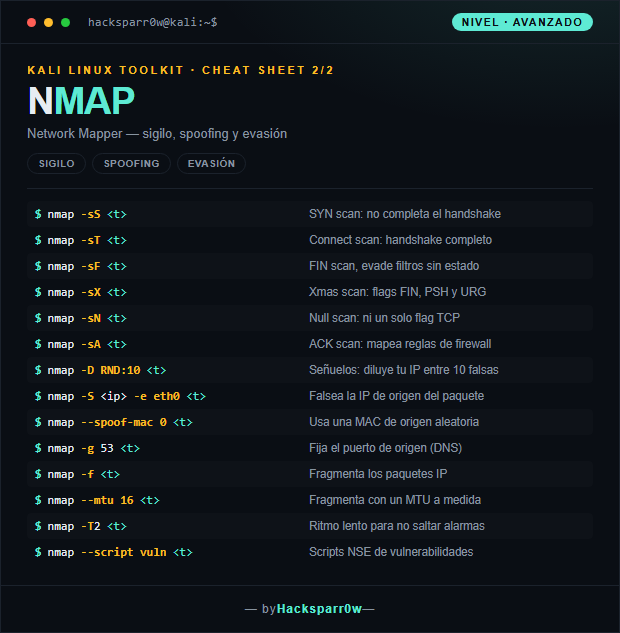
Task: Click 'Fija el puerto de origen (DNS)'
Action: pos(385,448)
